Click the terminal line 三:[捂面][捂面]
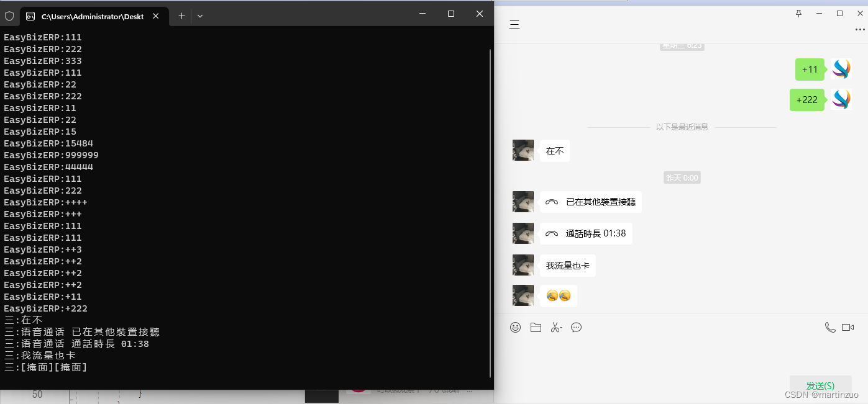This screenshot has width=868, height=404. [45, 367]
